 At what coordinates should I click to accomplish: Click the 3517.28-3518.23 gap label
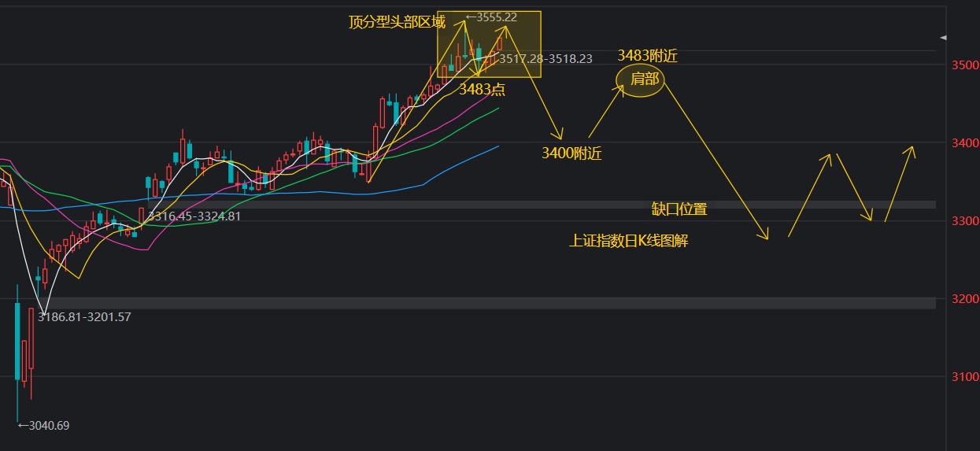pyautogui.click(x=546, y=58)
